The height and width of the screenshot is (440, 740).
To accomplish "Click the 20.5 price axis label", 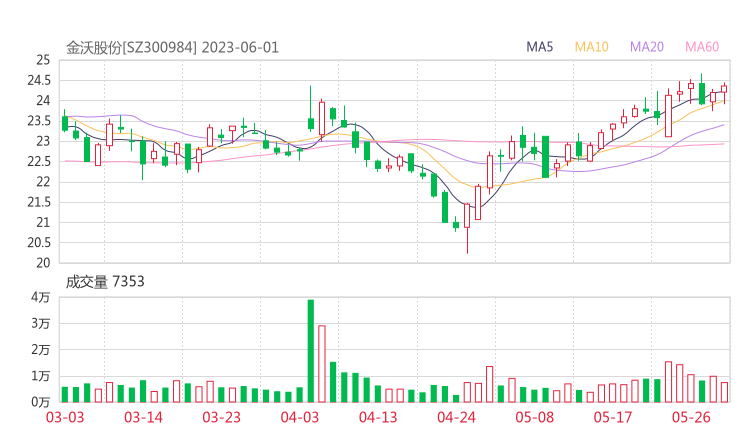I will click(39, 243).
